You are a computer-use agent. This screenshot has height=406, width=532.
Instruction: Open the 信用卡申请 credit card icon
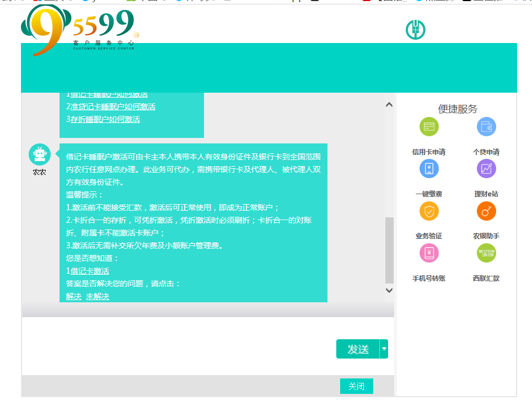coord(429,126)
